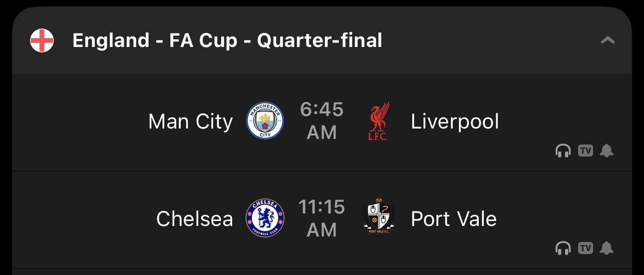Click the Liverpool FC crest
This screenshot has width=644, height=275.
[378, 121]
